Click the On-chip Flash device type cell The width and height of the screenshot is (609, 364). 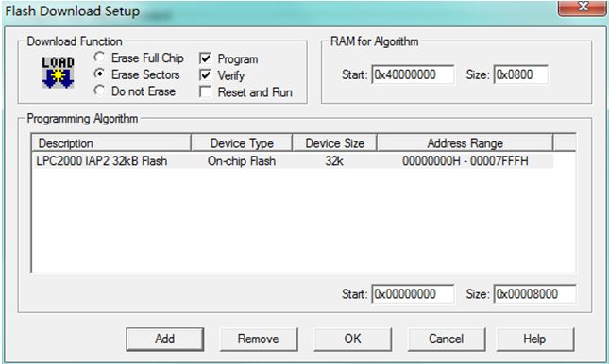pos(242,160)
